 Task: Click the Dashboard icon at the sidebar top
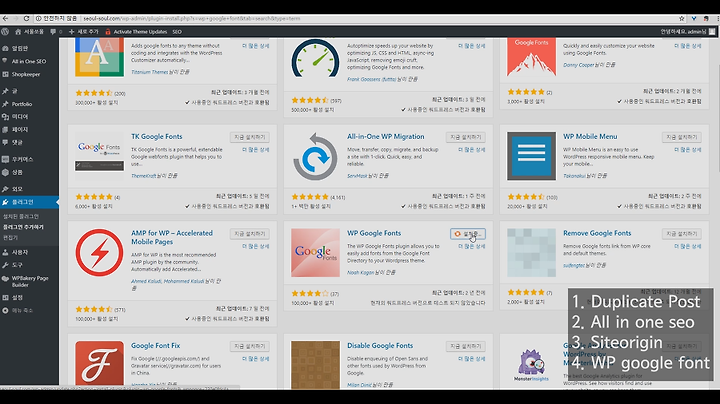pos(6,48)
